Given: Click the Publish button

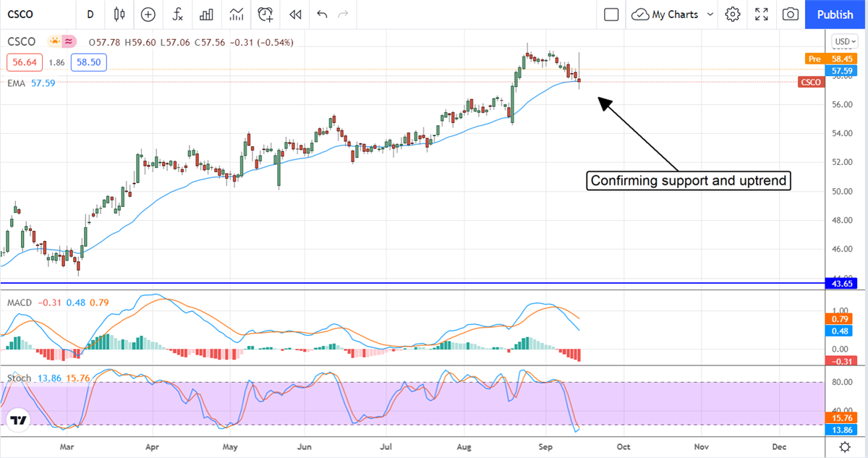Looking at the screenshot, I should pos(835,14).
